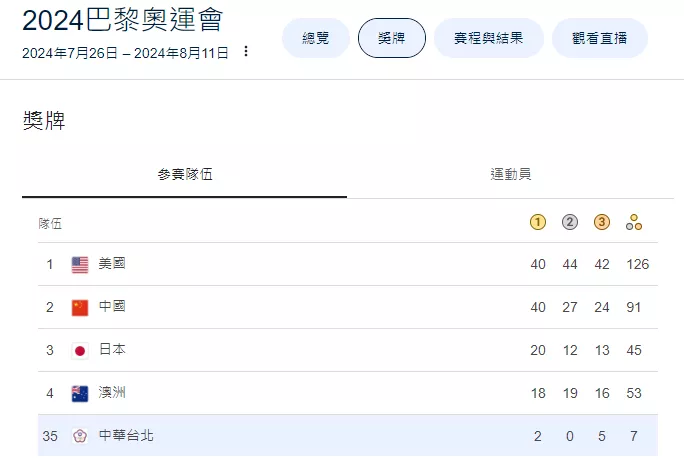Click the Chinese Taipei flag icon

click(80, 437)
